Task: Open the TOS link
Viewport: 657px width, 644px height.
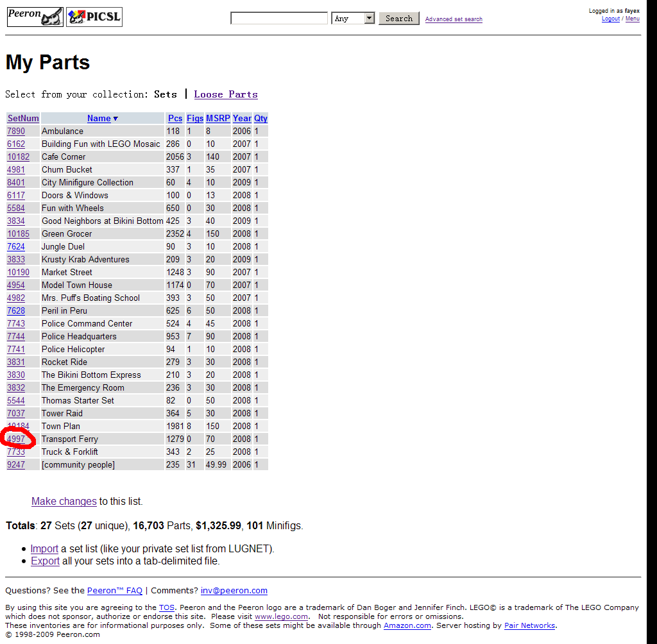Action: coord(167,607)
